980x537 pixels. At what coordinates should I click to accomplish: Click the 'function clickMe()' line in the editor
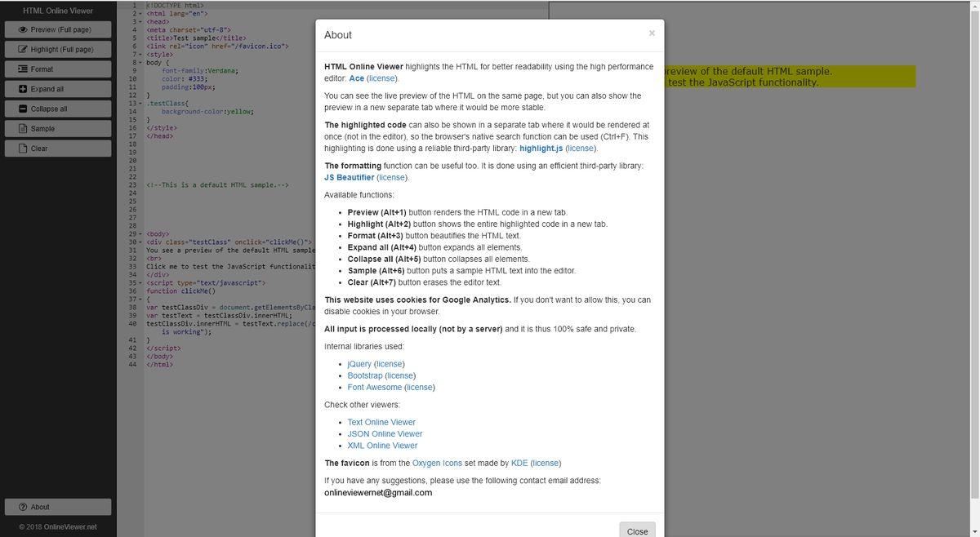tap(180, 291)
